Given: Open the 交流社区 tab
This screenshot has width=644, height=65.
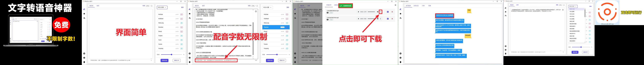Looking at the screenshot, I should click(416, 6).
